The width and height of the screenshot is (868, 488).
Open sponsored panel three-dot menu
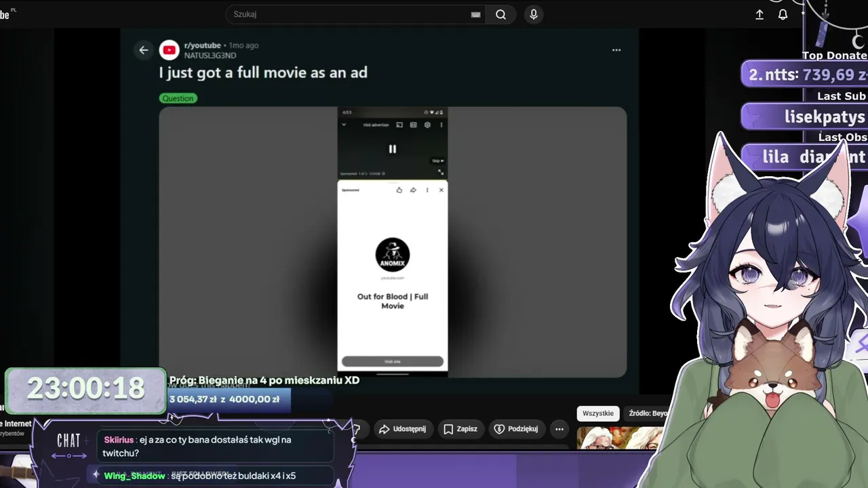click(427, 190)
